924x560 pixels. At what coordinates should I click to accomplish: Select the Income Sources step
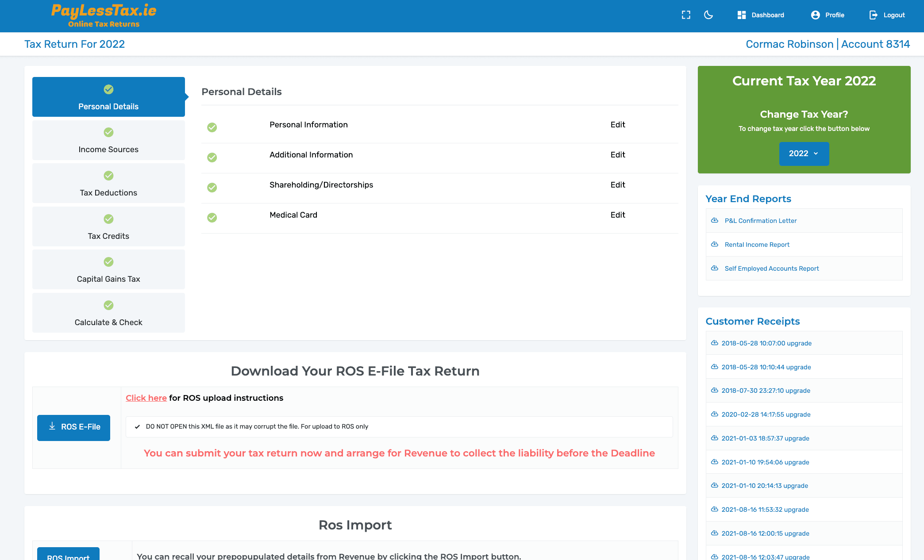click(x=108, y=140)
